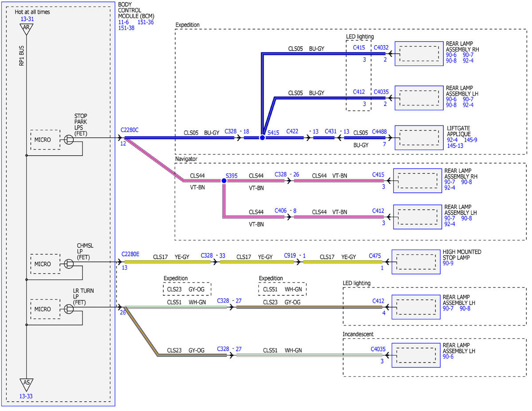
Task: Open the 90-6 link under Incandescent rear lamp
Action: pyautogui.click(x=448, y=356)
